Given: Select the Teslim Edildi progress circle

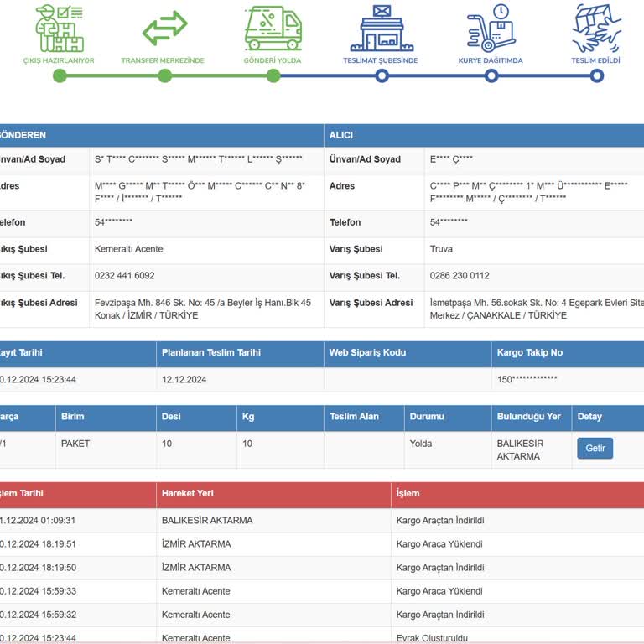Looking at the screenshot, I should coord(596,76).
